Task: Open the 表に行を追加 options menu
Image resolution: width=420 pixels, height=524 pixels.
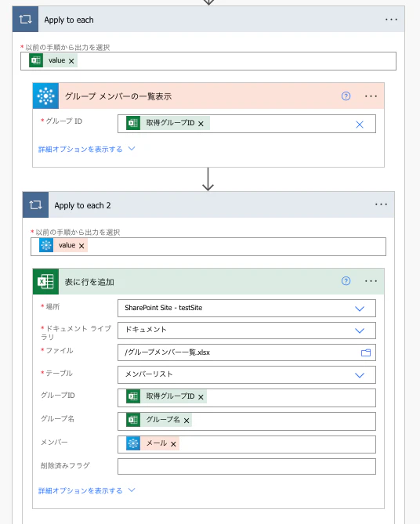Action: click(x=371, y=281)
